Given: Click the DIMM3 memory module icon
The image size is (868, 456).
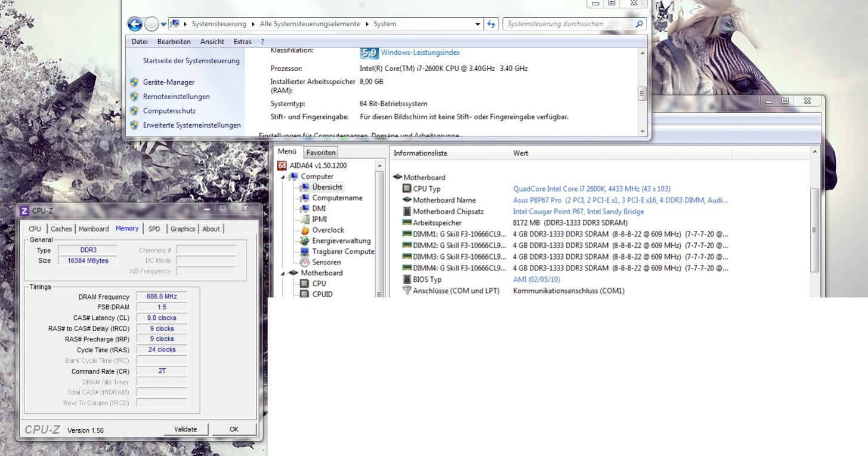Looking at the screenshot, I should coord(407,257).
